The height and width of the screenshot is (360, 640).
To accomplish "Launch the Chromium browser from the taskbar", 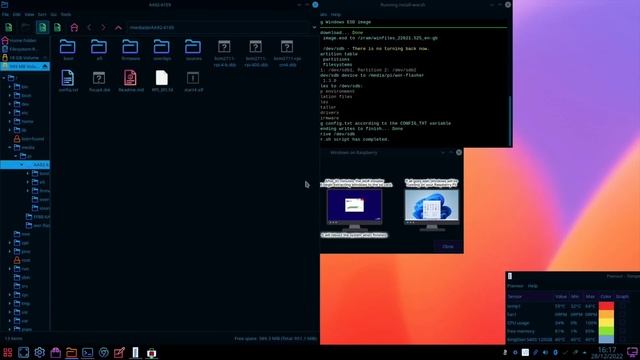I will [104, 353].
